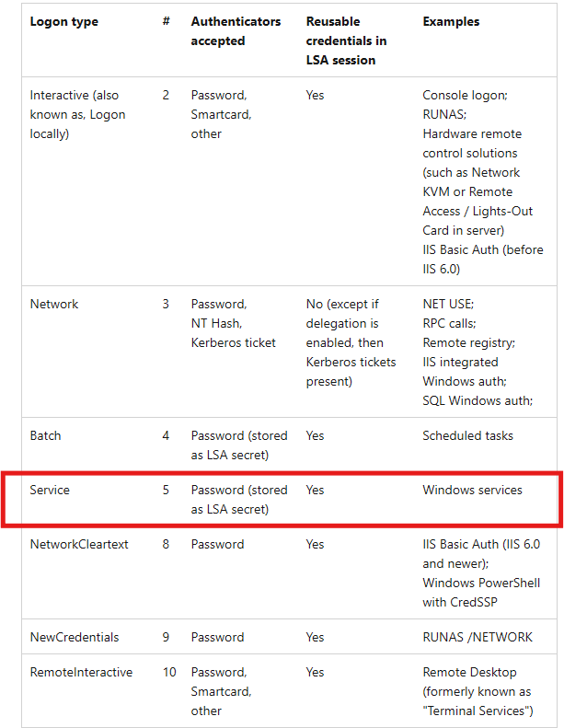
Task: Click the "Kerberos ticket" authenticator text
Action: click(233, 342)
